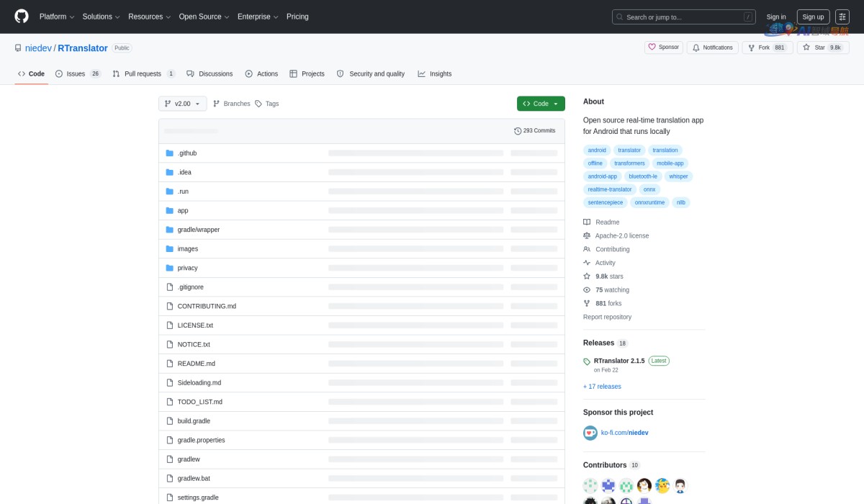The image size is (864, 504).
Task: View the RTranslator 2.1.5 latest release
Action: (618, 361)
